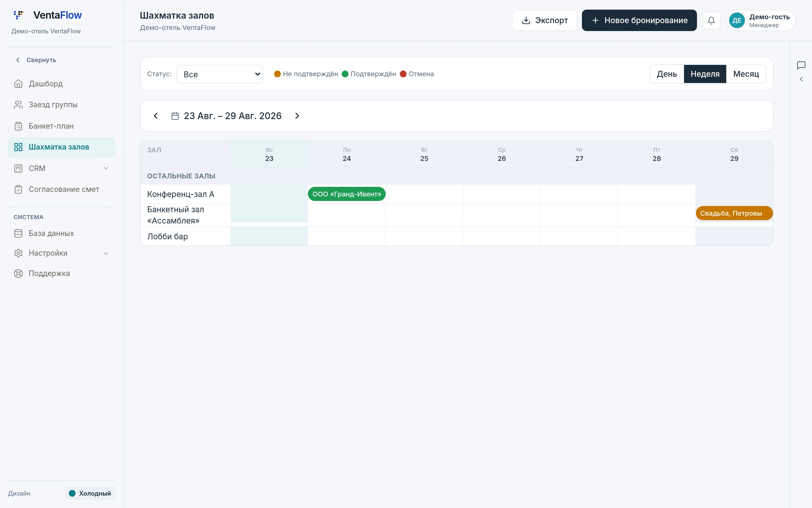Create Новое бронирование
Screen dimensions: 812x508
click(639, 20)
